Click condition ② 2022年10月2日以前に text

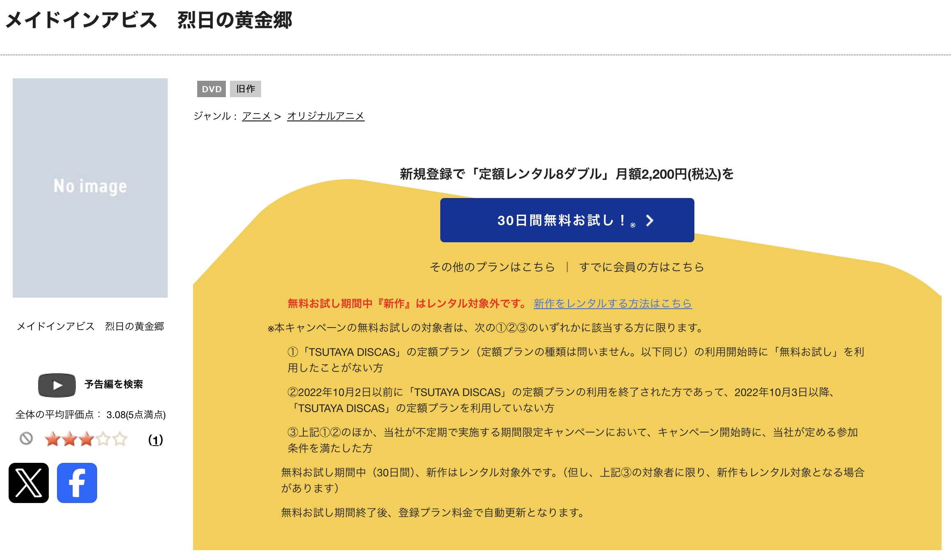tap(561, 400)
